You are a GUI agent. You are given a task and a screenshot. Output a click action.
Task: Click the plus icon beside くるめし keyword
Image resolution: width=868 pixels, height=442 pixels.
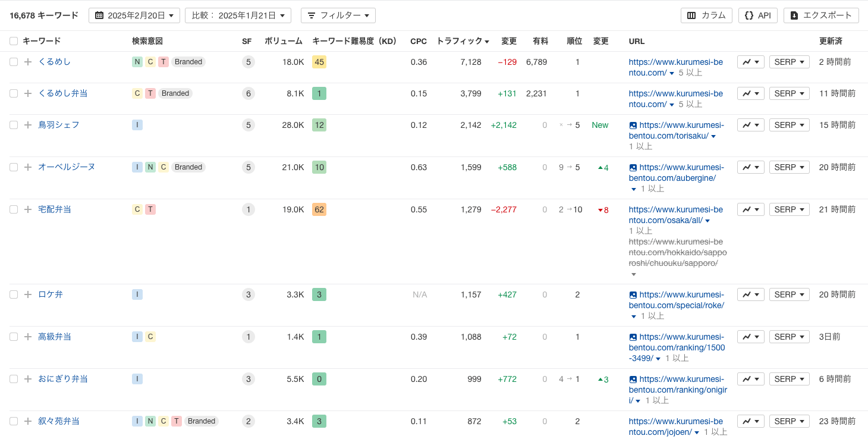click(x=28, y=62)
